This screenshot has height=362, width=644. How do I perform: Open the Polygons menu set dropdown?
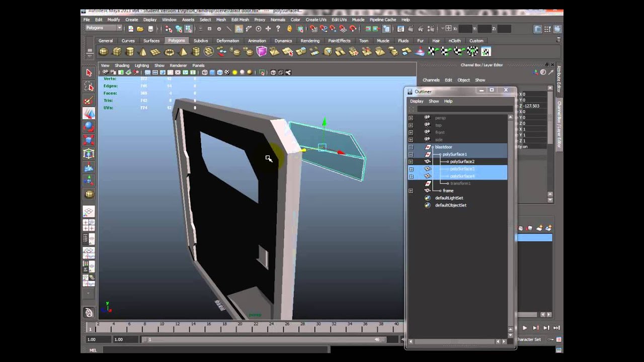coord(103,28)
